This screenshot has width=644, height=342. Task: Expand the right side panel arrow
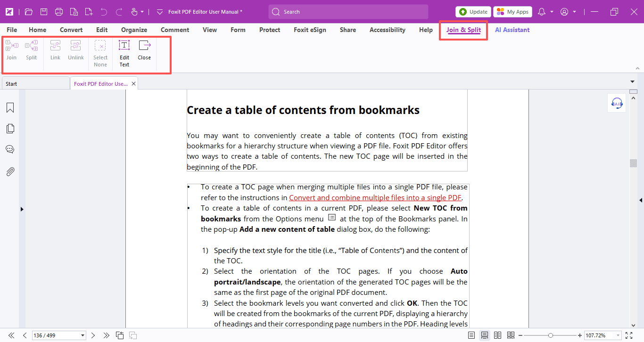[x=641, y=200]
